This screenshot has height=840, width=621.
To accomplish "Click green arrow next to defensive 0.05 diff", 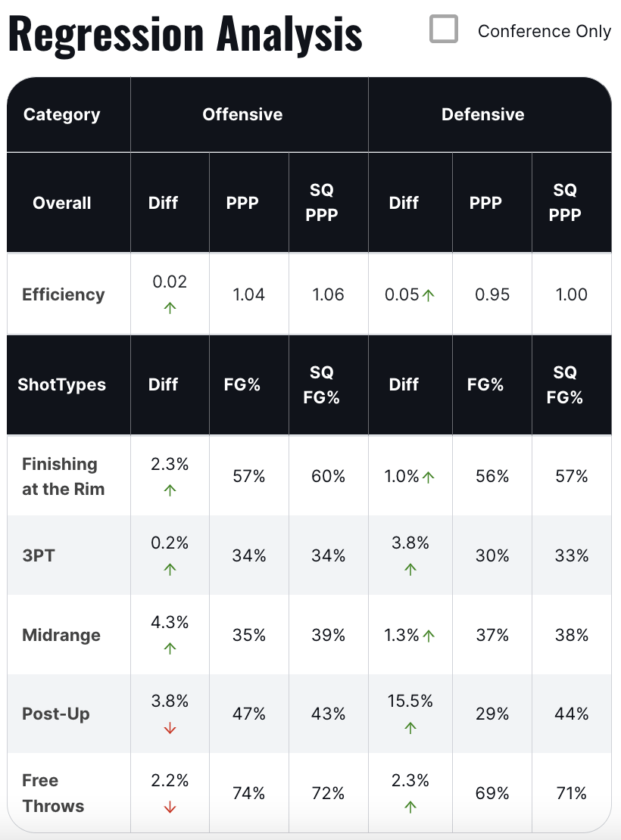I will tap(429, 295).
